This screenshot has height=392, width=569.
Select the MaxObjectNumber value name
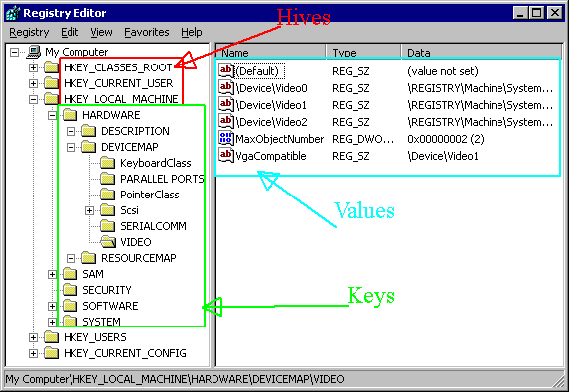pyautogui.click(x=279, y=139)
